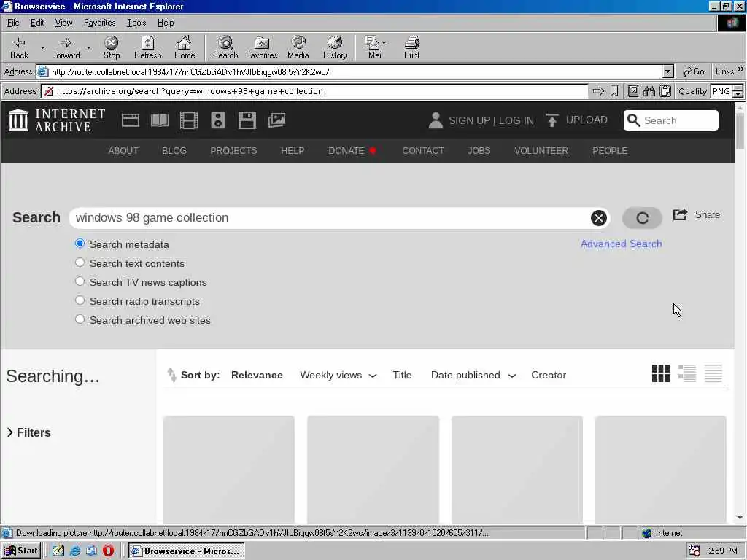Open the Video film-strip icon
Screen dimensions: 747x560
tap(189, 120)
